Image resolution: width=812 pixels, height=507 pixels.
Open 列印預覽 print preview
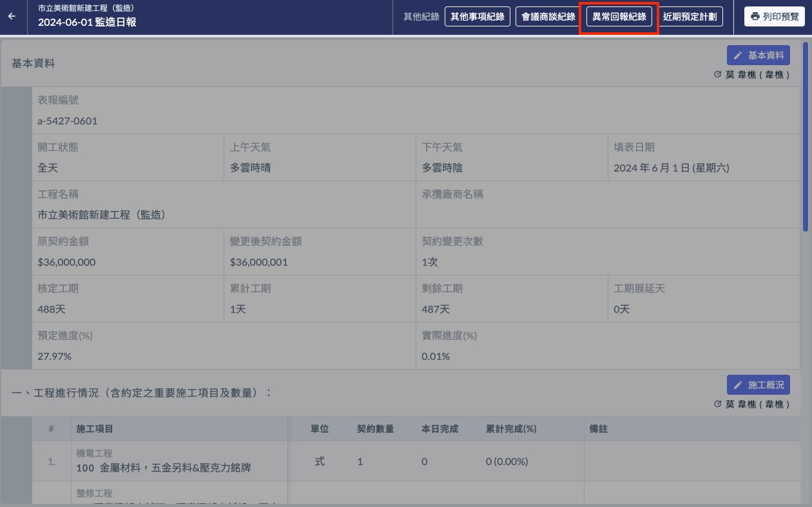click(773, 17)
